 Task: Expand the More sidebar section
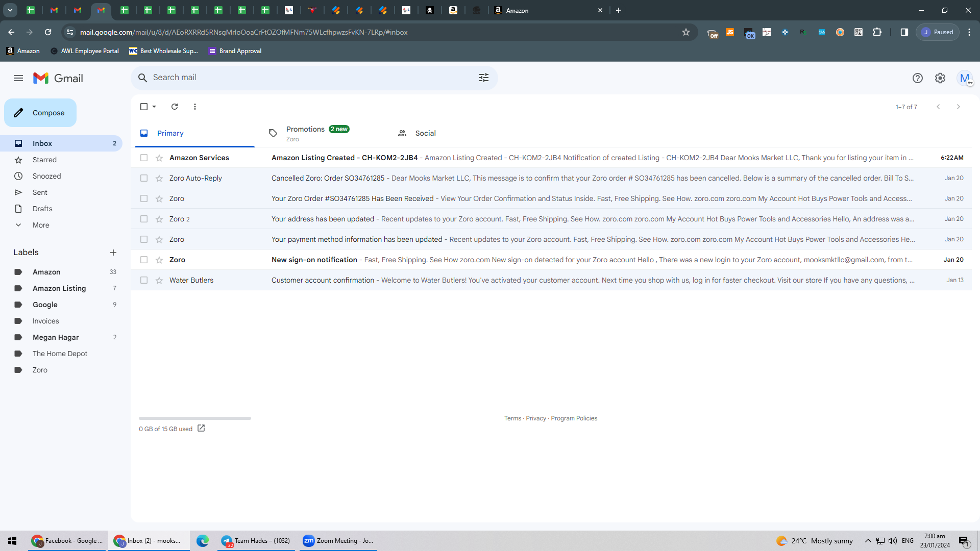coord(41,225)
